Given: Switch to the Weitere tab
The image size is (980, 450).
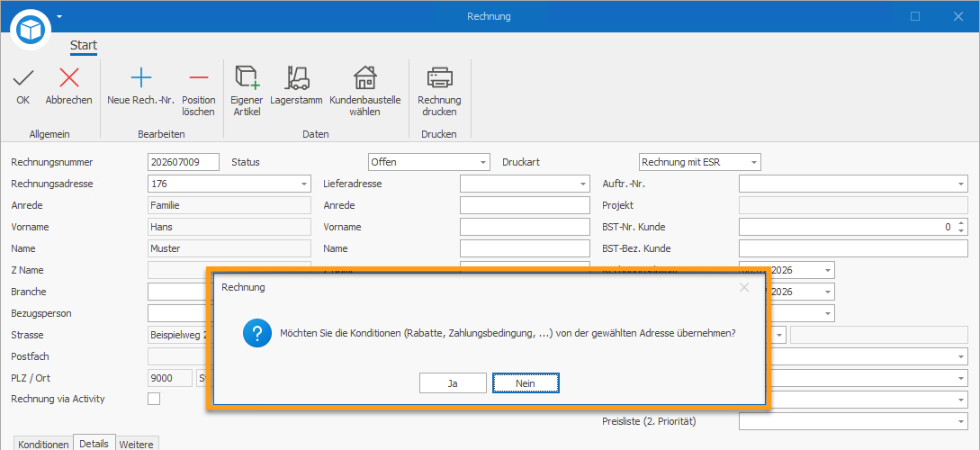Looking at the screenshot, I should tap(138, 444).
